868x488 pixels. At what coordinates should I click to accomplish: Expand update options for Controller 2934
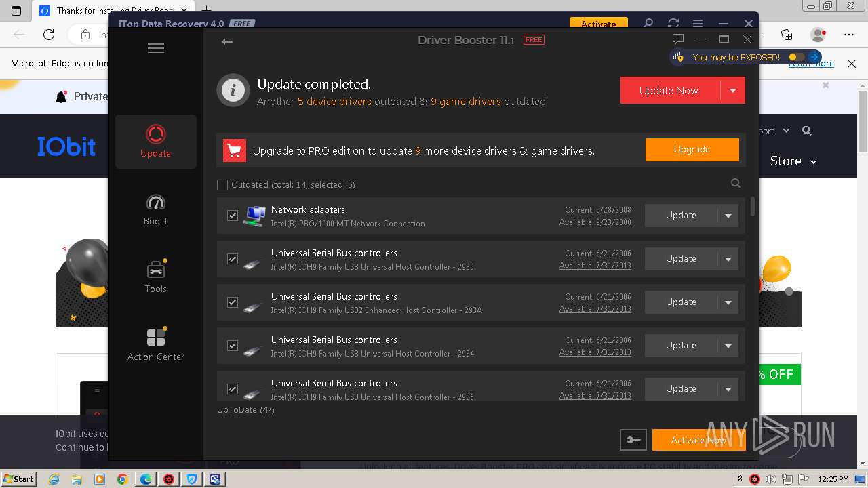click(x=728, y=346)
